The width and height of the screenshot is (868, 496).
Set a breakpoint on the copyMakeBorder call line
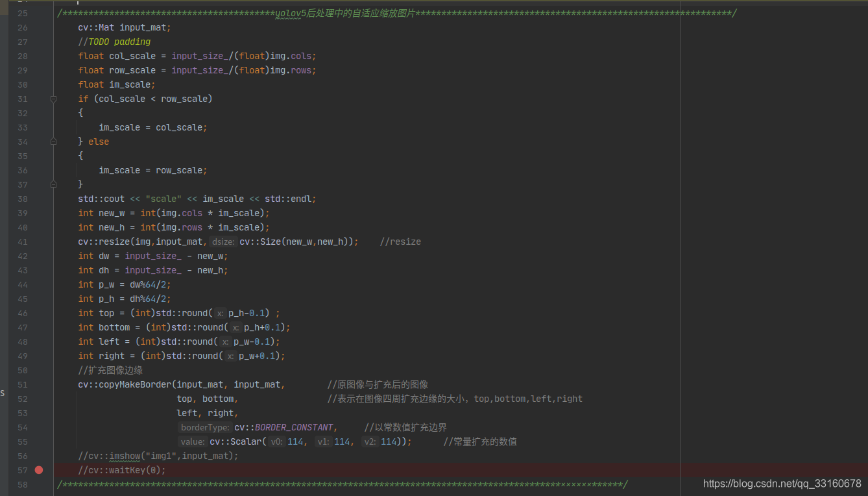38,384
